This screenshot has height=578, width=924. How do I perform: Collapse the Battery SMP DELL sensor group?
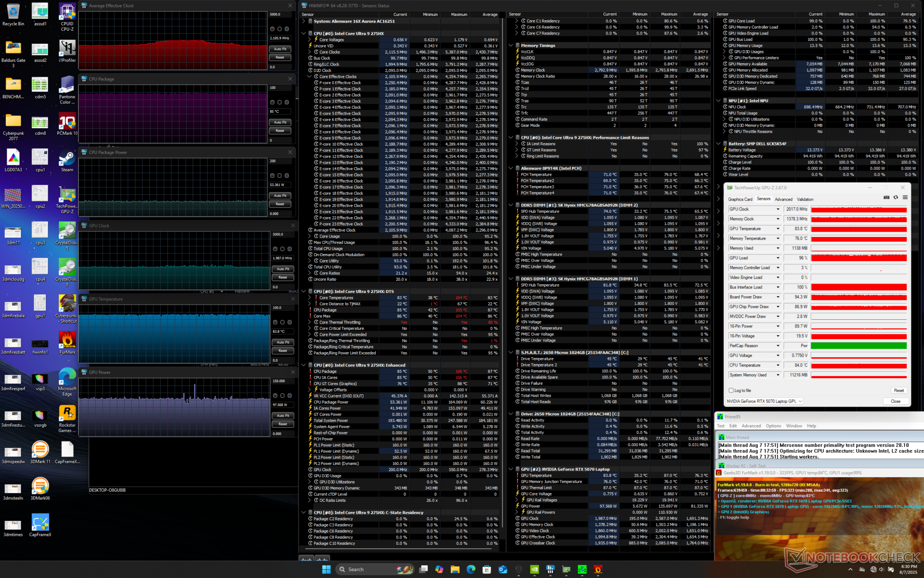718,144
